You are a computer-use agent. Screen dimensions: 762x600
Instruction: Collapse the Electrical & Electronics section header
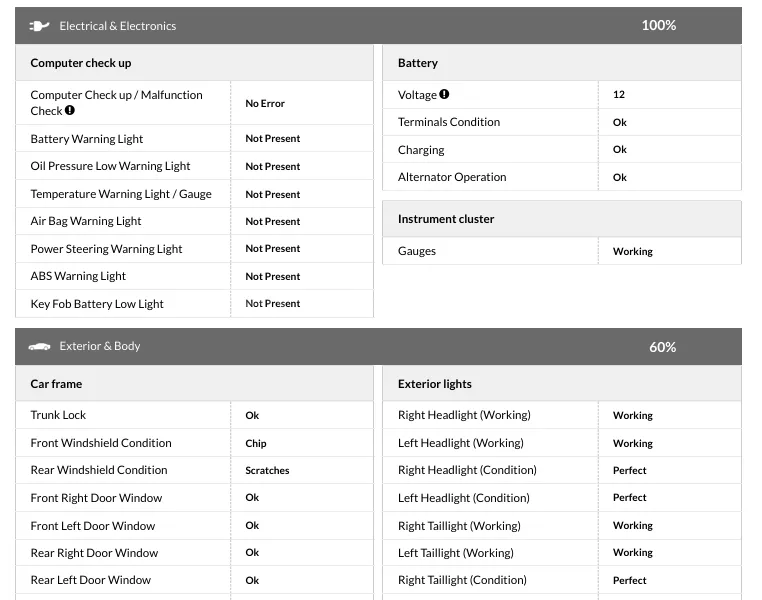tap(378, 26)
